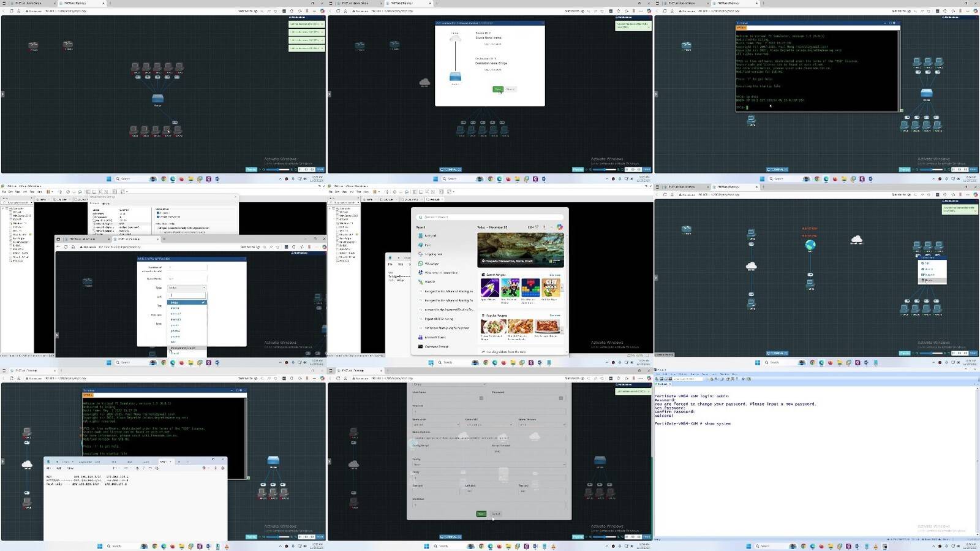
Task: Click the white cloud node in right-middle topology
Action: [x=857, y=240]
